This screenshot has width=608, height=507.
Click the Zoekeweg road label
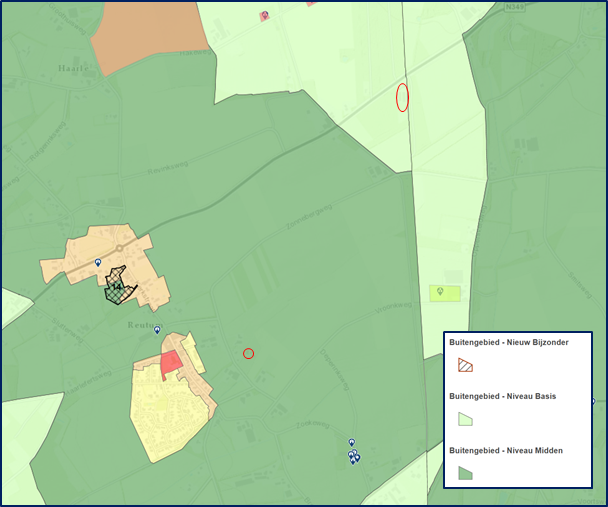pyautogui.click(x=313, y=424)
